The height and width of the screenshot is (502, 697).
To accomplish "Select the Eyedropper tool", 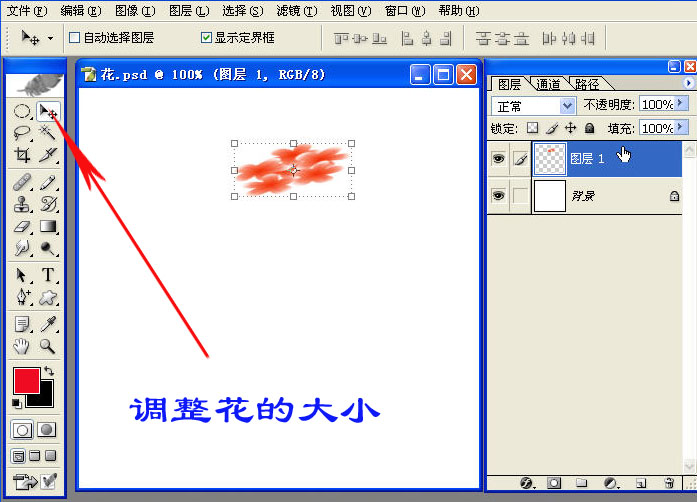I will (x=48, y=324).
